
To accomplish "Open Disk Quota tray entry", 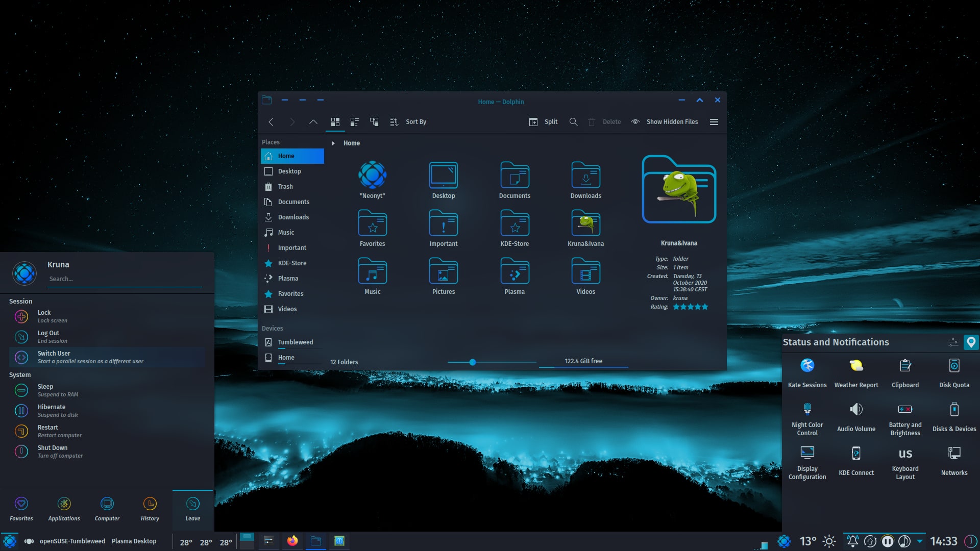I will (954, 373).
